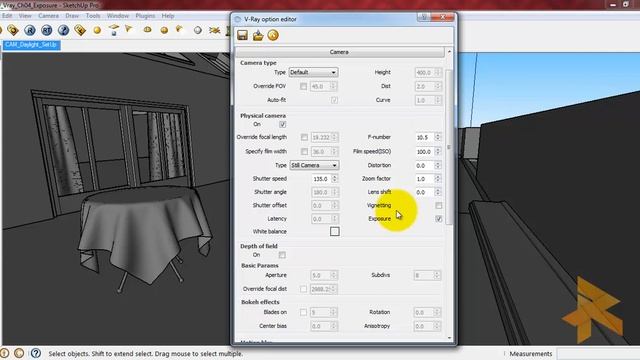This screenshot has width=640, height=360.
Task: Select the omni light sphere tool
Action: [x=97, y=30]
